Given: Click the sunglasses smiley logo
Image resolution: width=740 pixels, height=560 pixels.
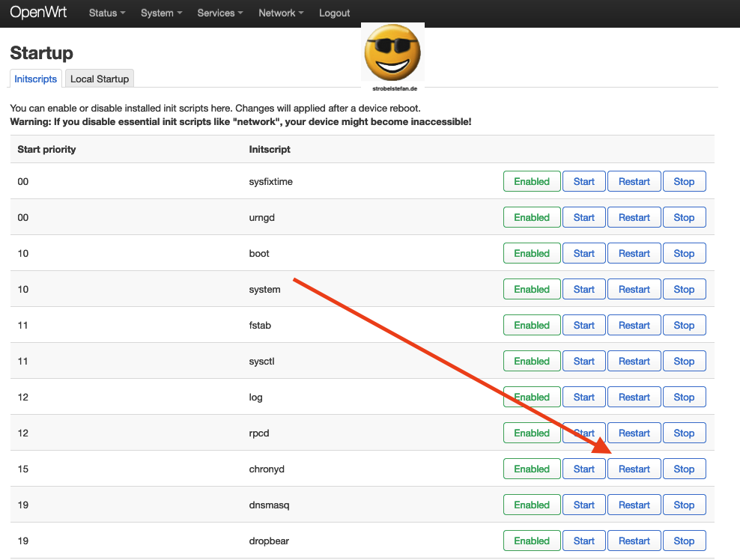Looking at the screenshot, I should (392, 52).
